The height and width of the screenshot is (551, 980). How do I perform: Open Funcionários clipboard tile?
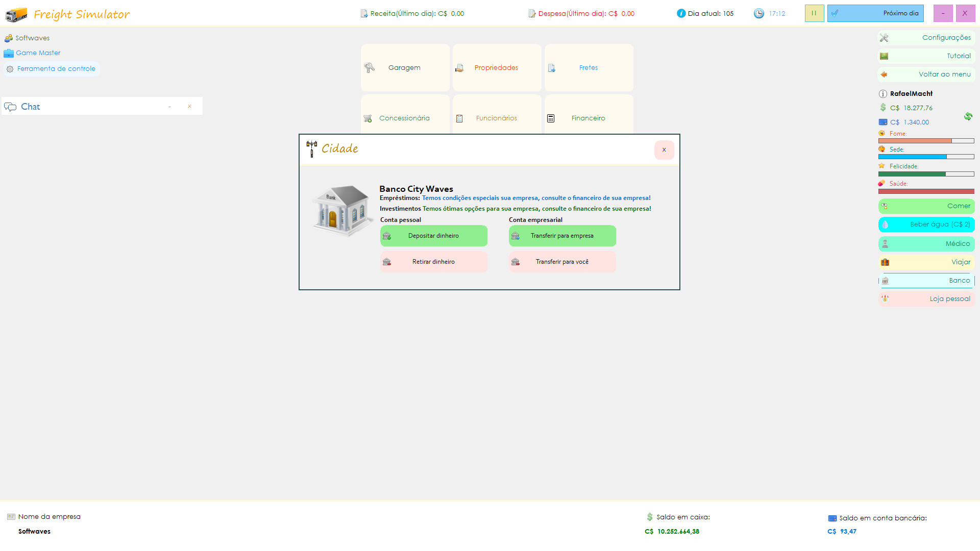coord(496,117)
